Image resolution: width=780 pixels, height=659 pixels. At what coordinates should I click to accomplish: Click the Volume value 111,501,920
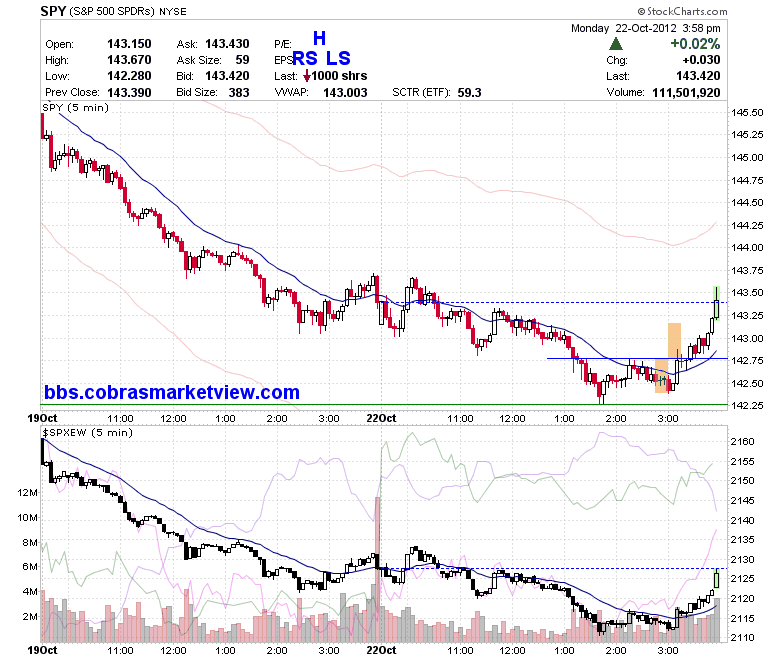tap(686, 93)
